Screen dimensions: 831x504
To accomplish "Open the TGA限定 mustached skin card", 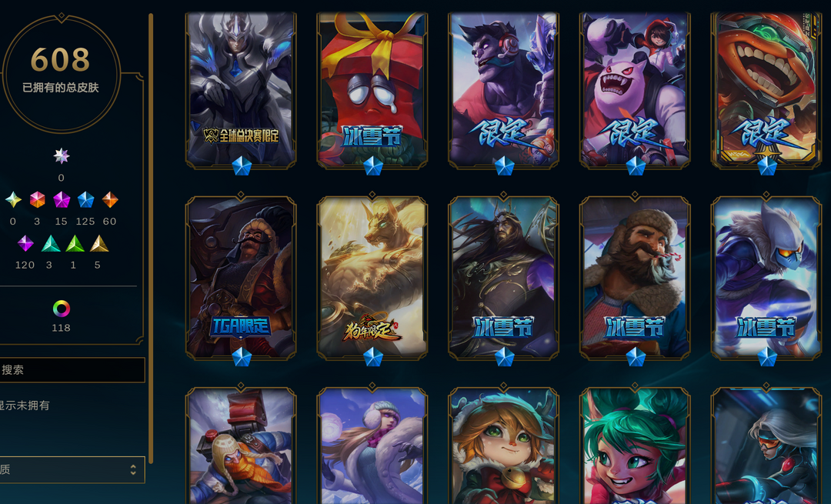I will click(x=241, y=279).
